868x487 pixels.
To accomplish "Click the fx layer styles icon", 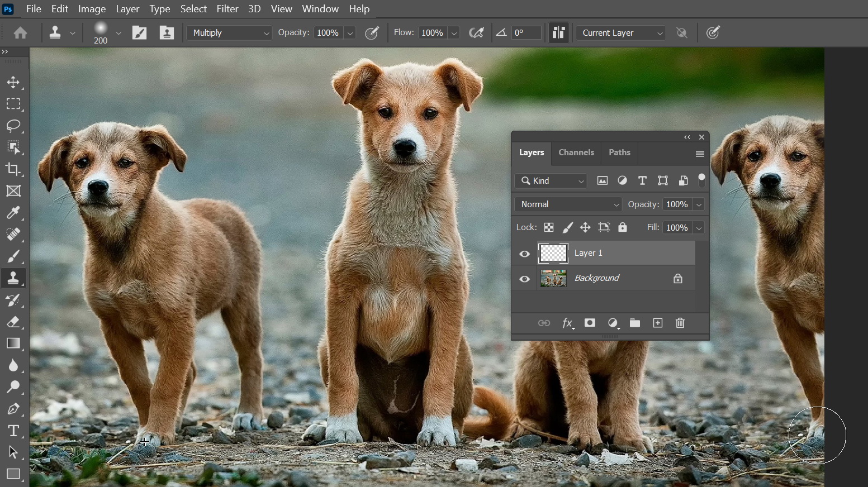I will coord(568,323).
